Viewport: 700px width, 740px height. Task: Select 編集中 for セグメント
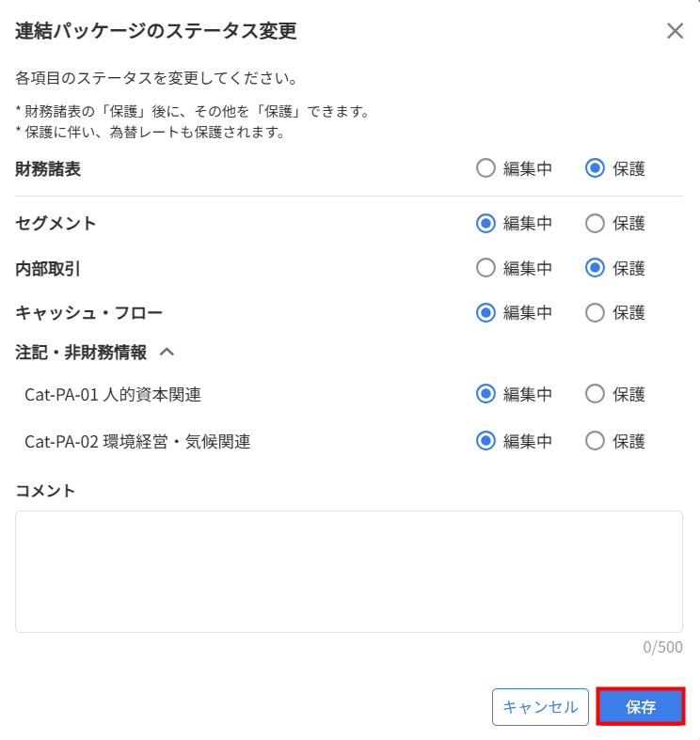click(485, 223)
